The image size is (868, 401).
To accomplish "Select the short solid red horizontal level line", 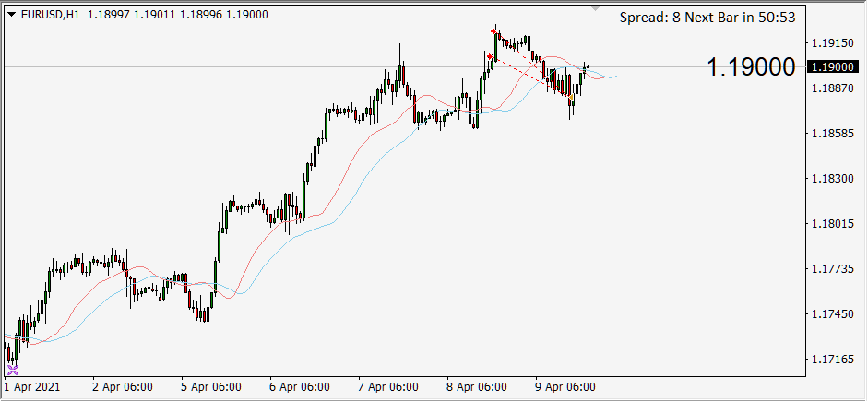I will pos(493,65).
